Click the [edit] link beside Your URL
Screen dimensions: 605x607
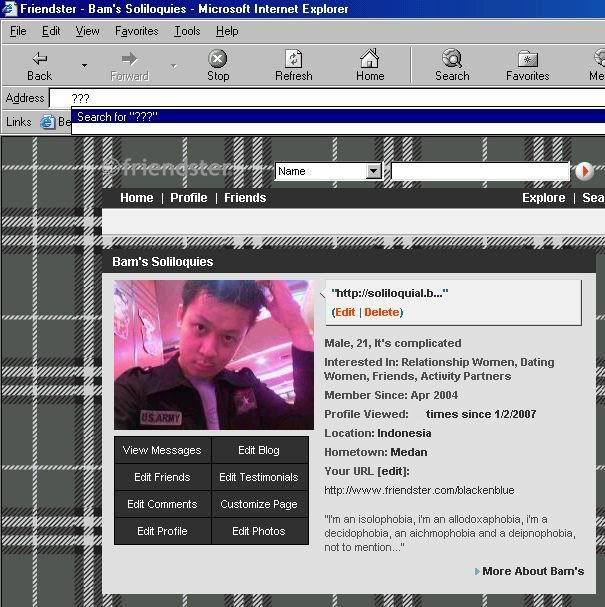click(392, 471)
